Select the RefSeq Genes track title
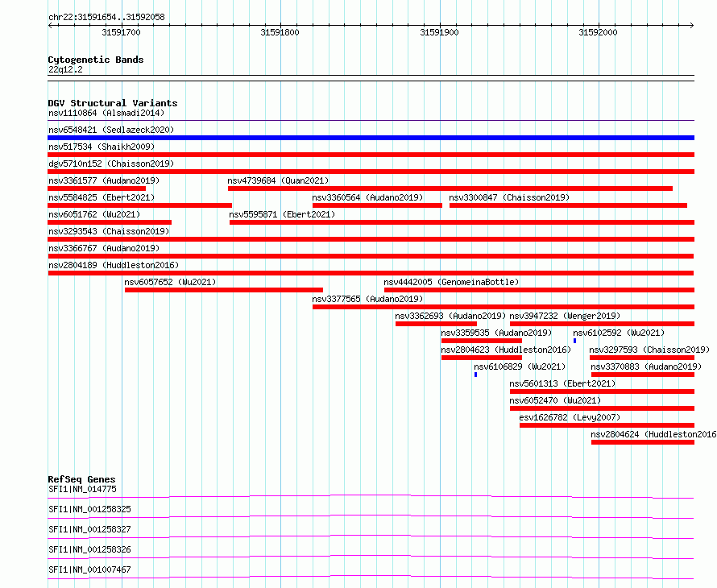The width and height of the screenshot is (717, 588). 81,479
